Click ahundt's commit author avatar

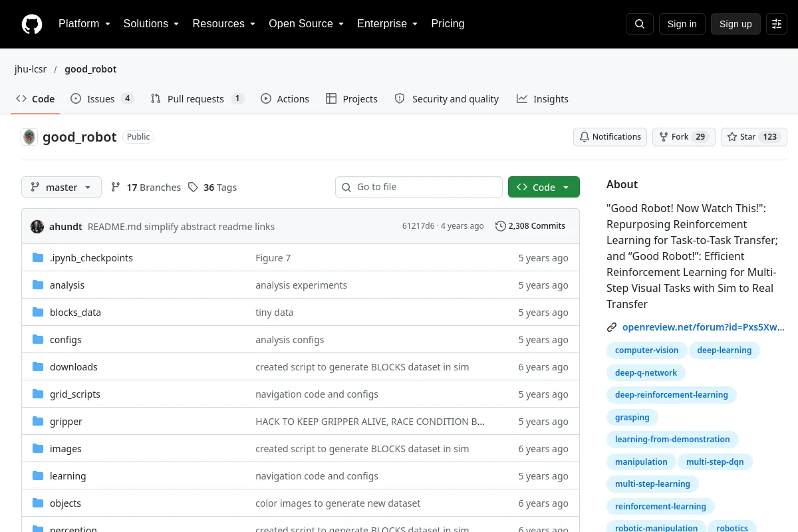click(x=37, y=226)
